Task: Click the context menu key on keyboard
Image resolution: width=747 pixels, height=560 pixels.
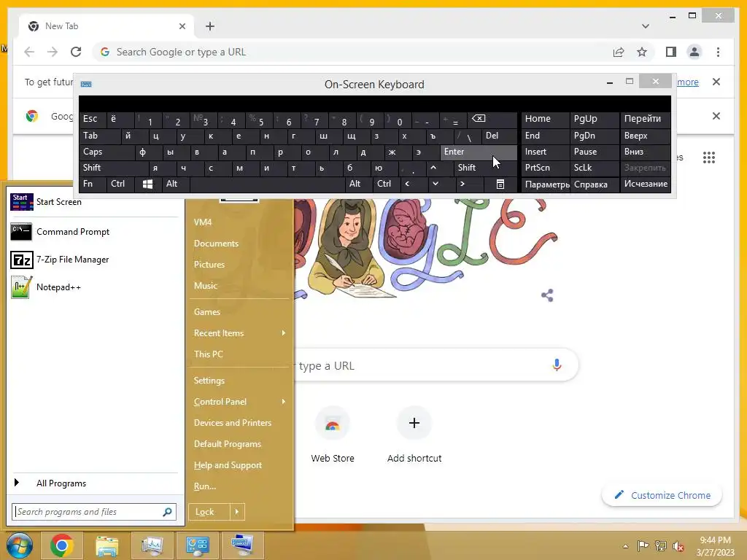Action: click(x=500, y=184)
